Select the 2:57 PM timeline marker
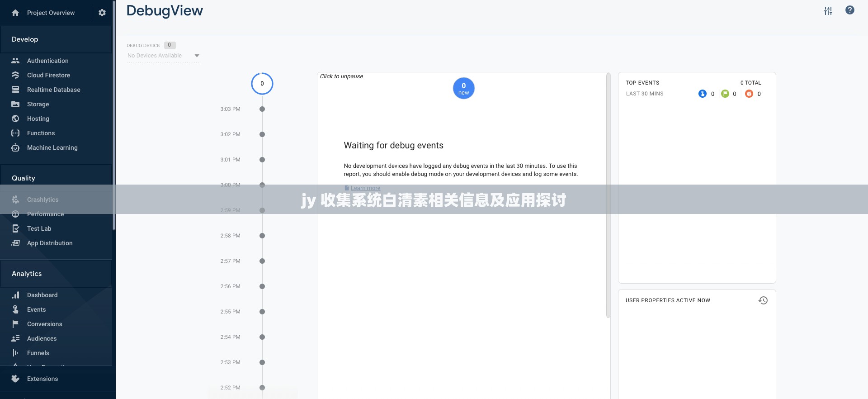Image resolution: width=868 pixels, height=399 pixels. (x=262, y=261)
